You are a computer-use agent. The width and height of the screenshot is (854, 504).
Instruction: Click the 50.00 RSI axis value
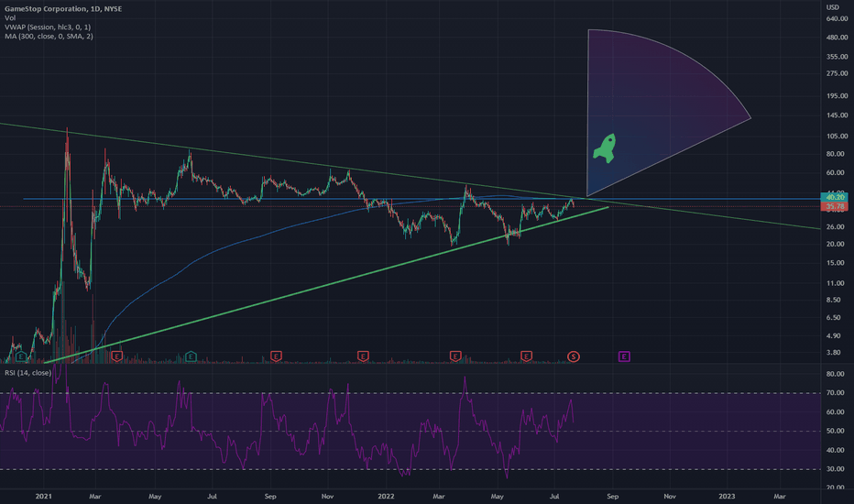tap(836, 431)
